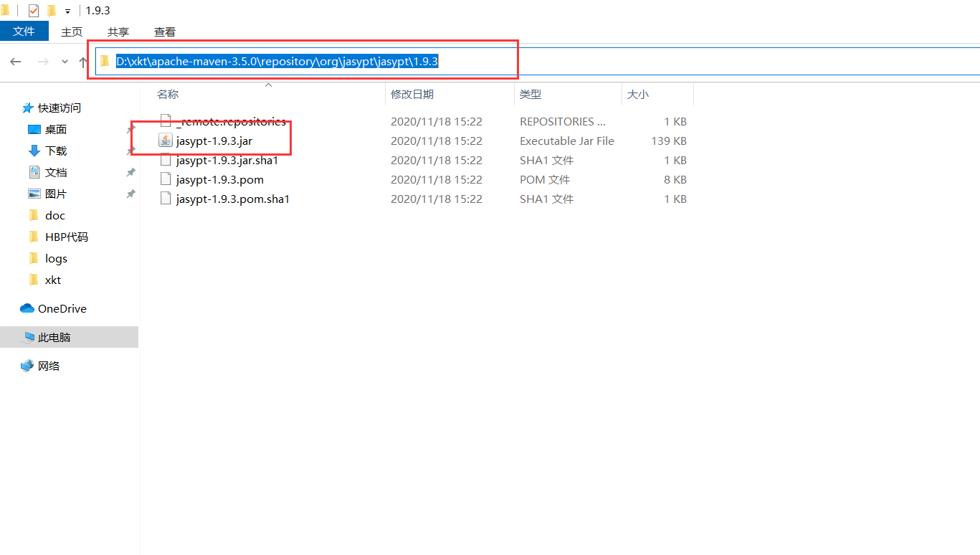Click the Java icon of jasypt-1.9.3.jar
The height and width of the screenshot is (555, 980).
pos(166,141)
